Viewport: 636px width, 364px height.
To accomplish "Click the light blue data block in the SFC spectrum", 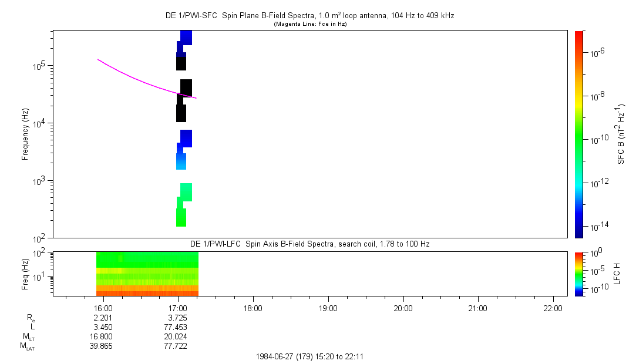I will pyautogui.click(x=181, y=161).
